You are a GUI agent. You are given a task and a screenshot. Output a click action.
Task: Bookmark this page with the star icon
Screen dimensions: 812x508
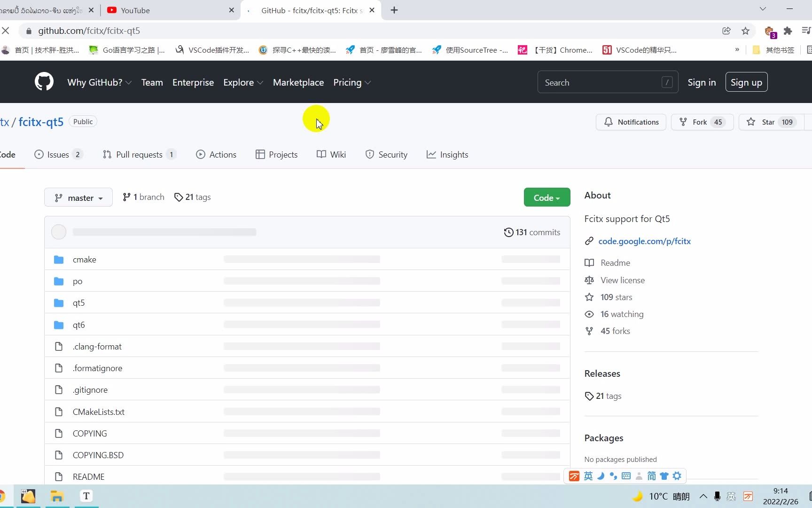coord(745,31)
